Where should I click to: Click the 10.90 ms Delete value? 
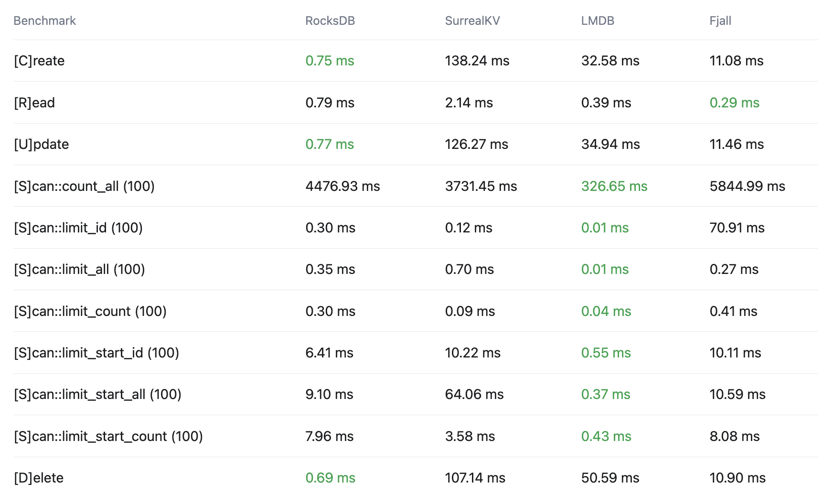(x=738, y=478)
